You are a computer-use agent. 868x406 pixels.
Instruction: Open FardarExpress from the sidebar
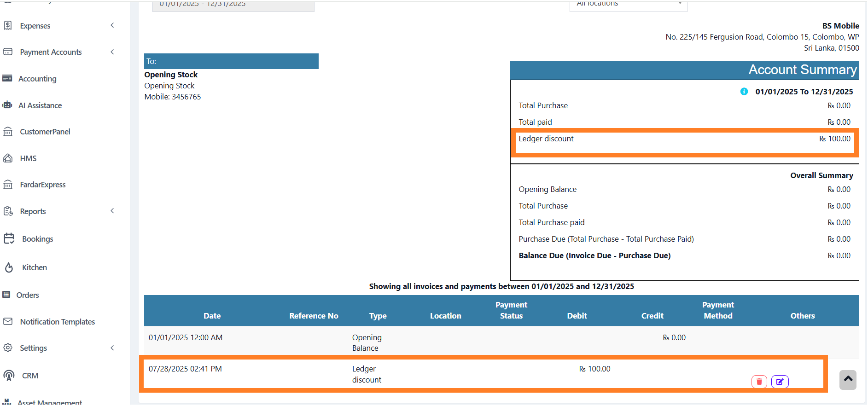click(43, 185)
